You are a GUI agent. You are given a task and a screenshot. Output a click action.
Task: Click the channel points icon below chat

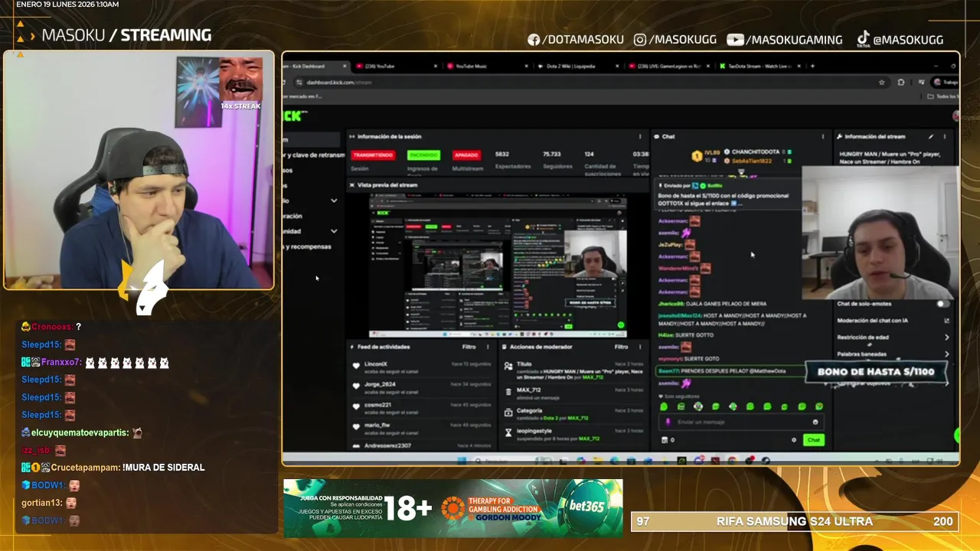[x=664, y=440]
